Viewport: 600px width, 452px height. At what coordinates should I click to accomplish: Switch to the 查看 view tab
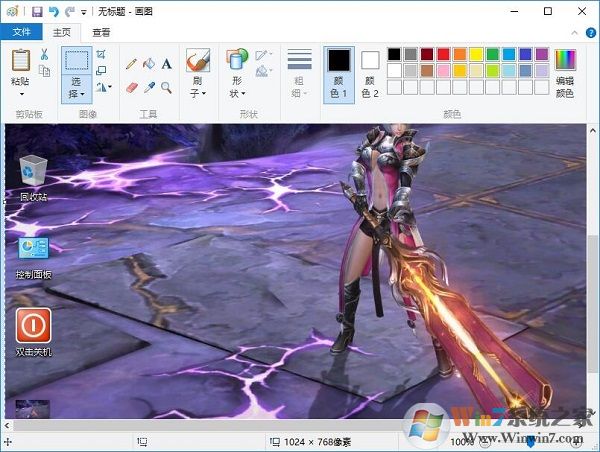pyautogui.click(x=102, y=32)
